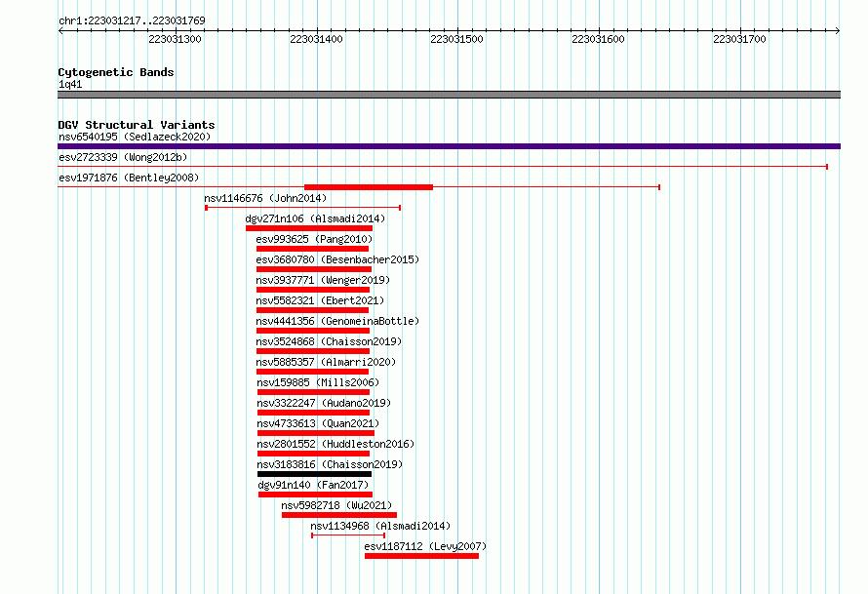Screen dimensions: 868x594
Task: Click the thin nsv1146676 interval line
Action: 302,208
